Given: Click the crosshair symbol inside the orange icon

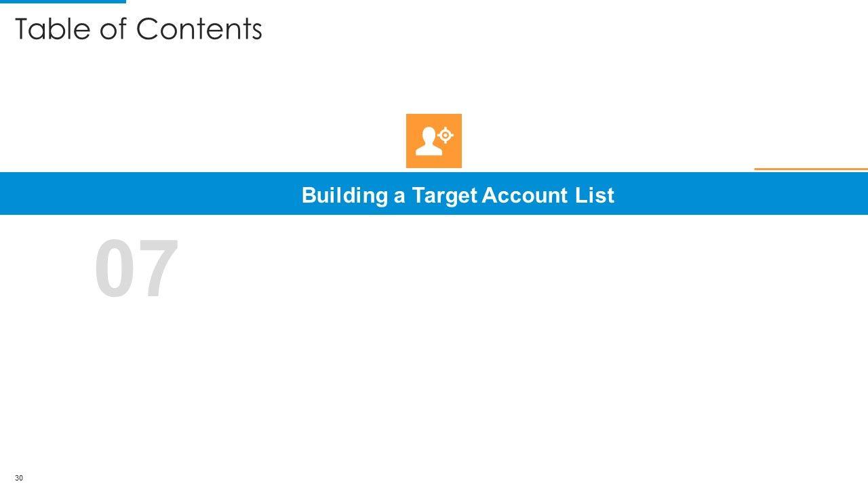Looking at the screenshot, I should 446,136.
